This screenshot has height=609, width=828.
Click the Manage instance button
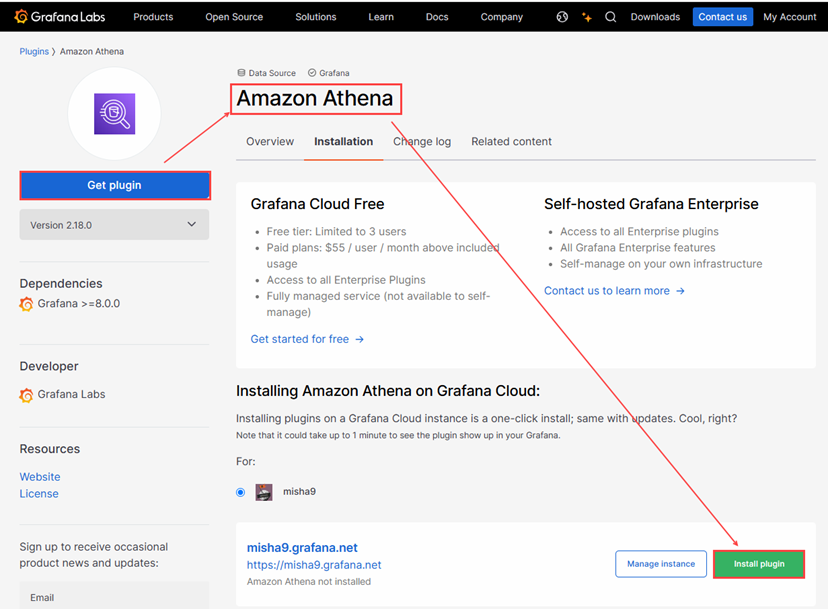(660, 564)
